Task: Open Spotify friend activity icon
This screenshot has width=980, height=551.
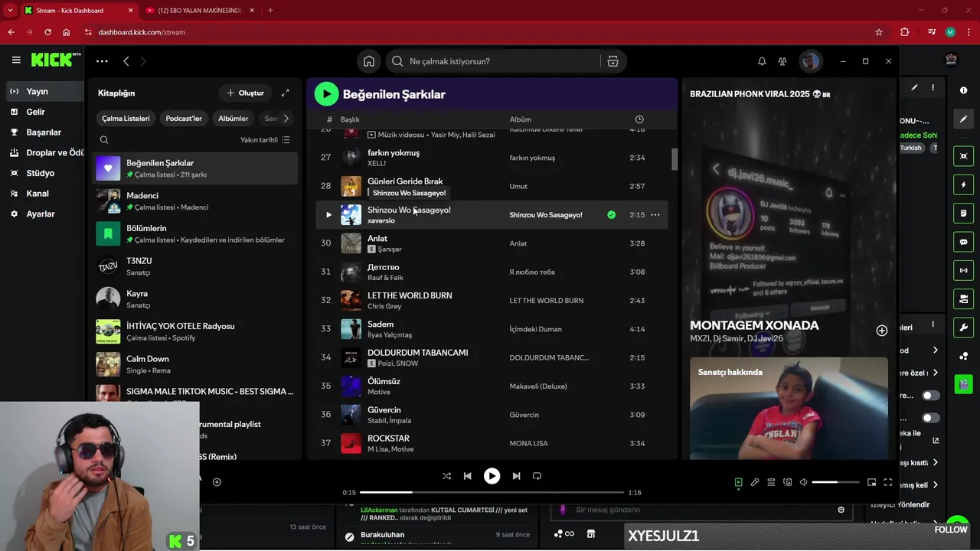Action: 782,61
